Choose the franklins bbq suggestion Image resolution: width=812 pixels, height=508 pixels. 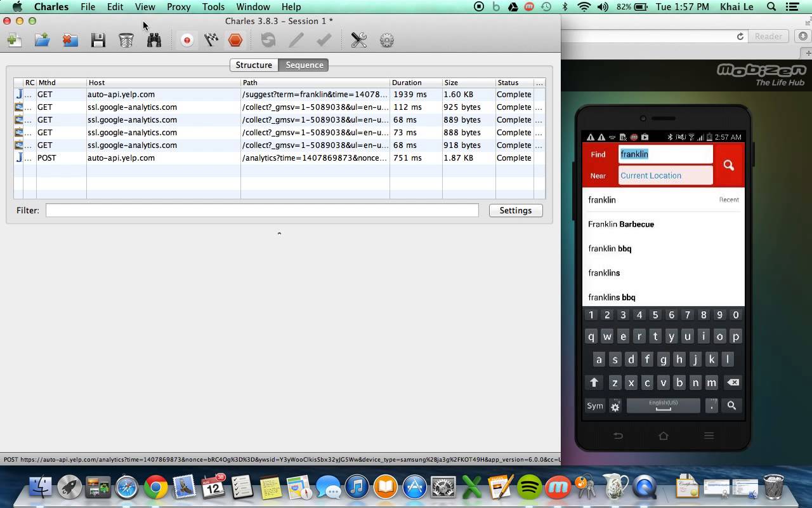click(x=663, y=297)
